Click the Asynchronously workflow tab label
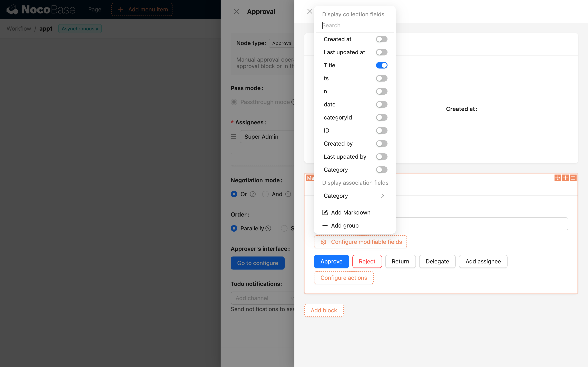Image resolution: width=588 pixels, height=367 pixels. tap(80, 28)
